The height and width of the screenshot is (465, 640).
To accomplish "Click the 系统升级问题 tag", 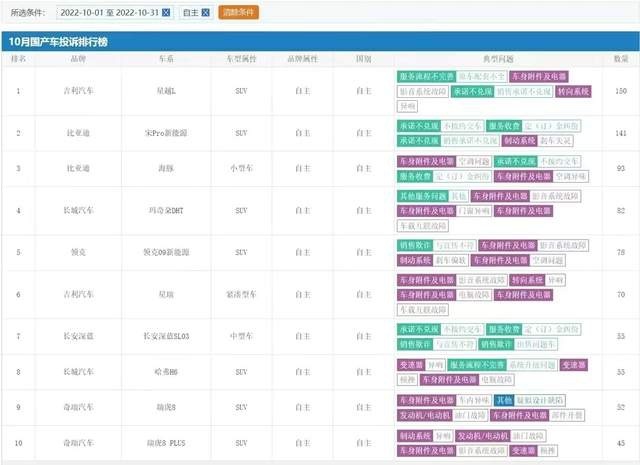I will click(532, 365).
